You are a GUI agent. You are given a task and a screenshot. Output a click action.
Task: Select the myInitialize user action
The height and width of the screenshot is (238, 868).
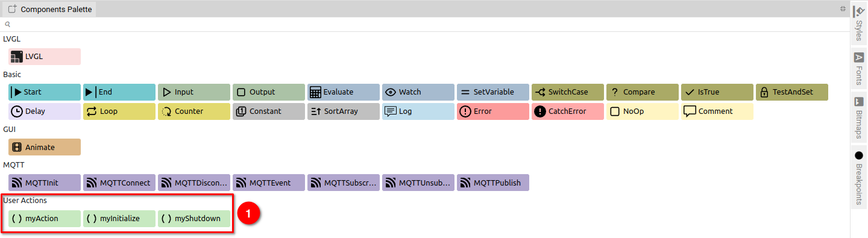point(119,218)
